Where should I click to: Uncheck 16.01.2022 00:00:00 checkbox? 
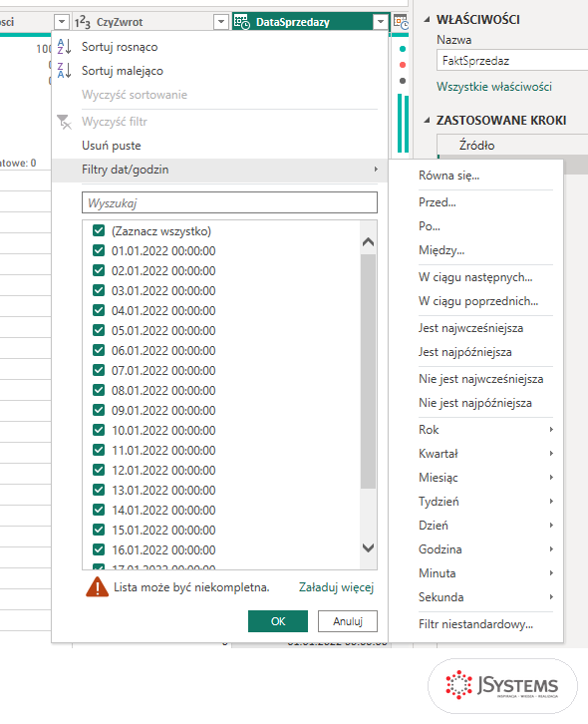[x=99, y=549]
